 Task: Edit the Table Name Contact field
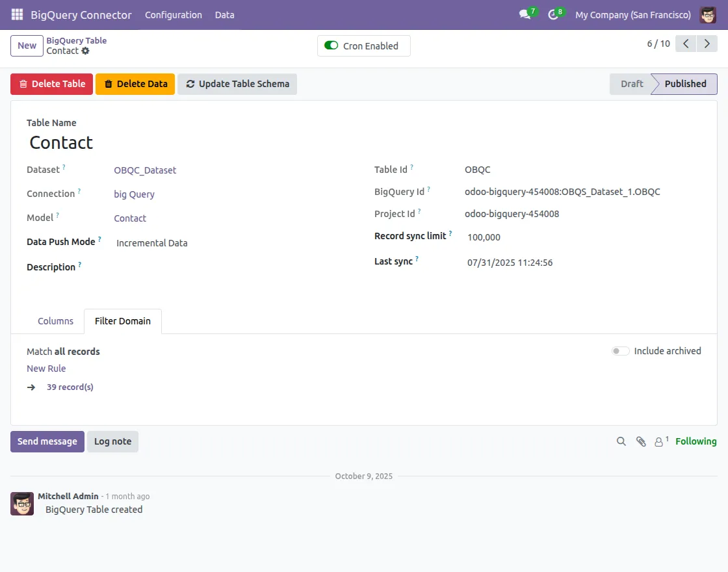click(365, 142)
